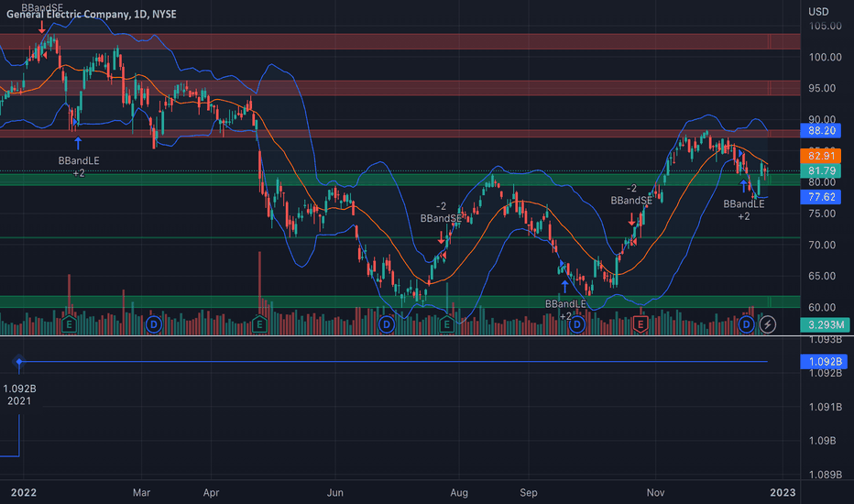Image resolution: width=854 pixels, height=504 pixels.
Task: Click the dividend D marker in December
Action: (746, 324)
